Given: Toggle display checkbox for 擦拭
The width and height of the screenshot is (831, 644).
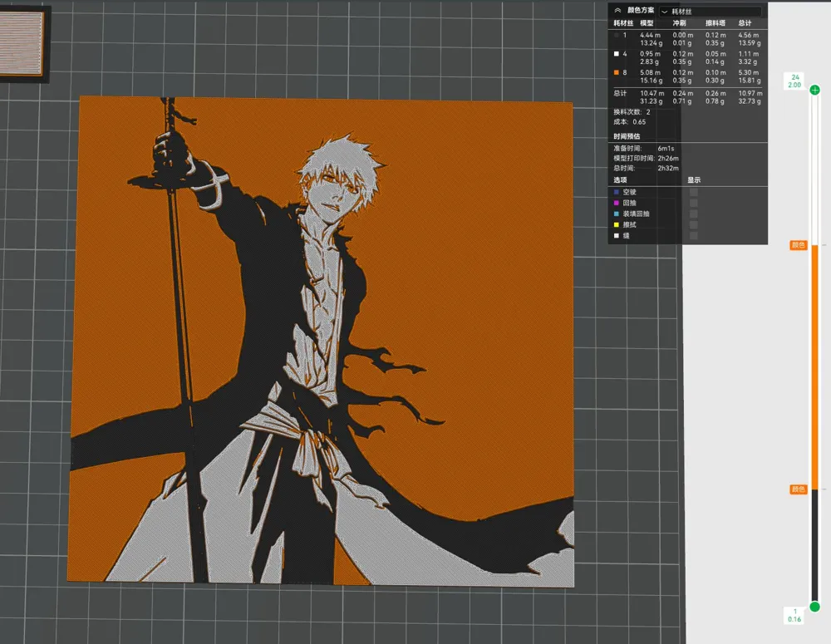Looking at the screenshot, I should click(x=694, y=224).
